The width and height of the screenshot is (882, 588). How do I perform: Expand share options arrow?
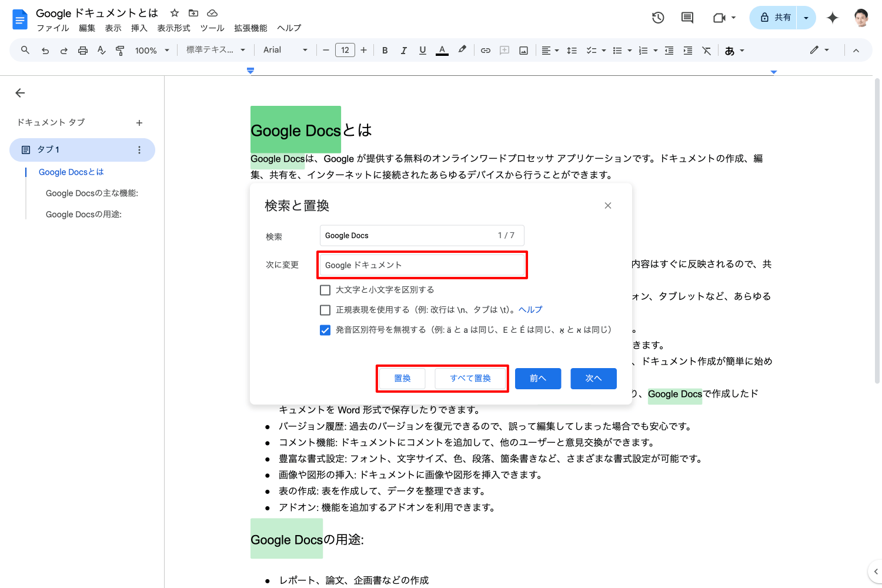(x=806, y=18)
